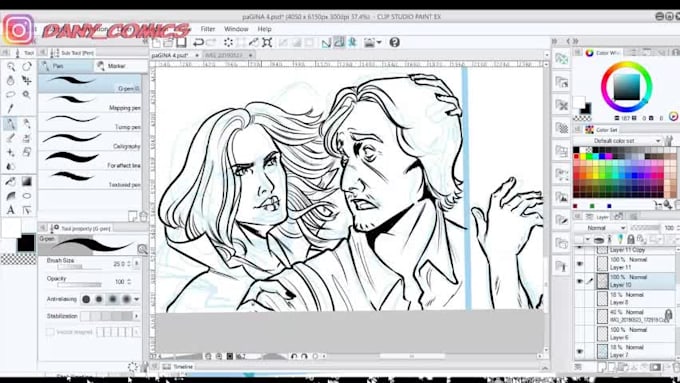Select the Gradient tool
Image resolution: width=680 pixels, height=383 pixels.
27,181
